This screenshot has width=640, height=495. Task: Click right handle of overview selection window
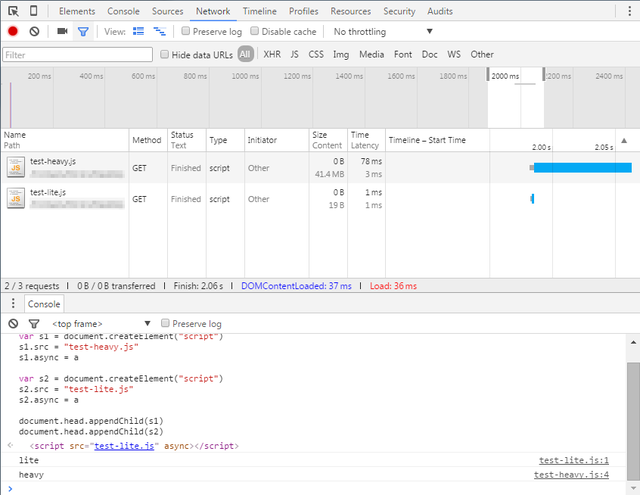tap(544, 74)
